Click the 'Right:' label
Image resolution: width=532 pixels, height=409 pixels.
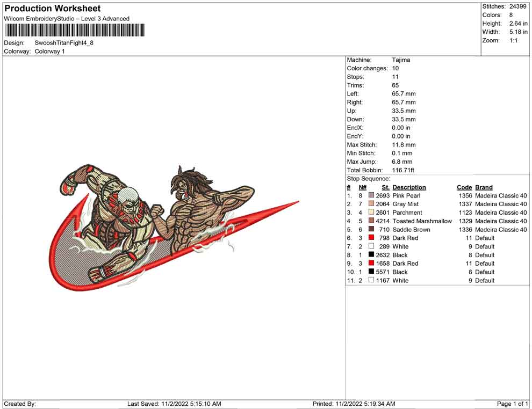[355, 102]
